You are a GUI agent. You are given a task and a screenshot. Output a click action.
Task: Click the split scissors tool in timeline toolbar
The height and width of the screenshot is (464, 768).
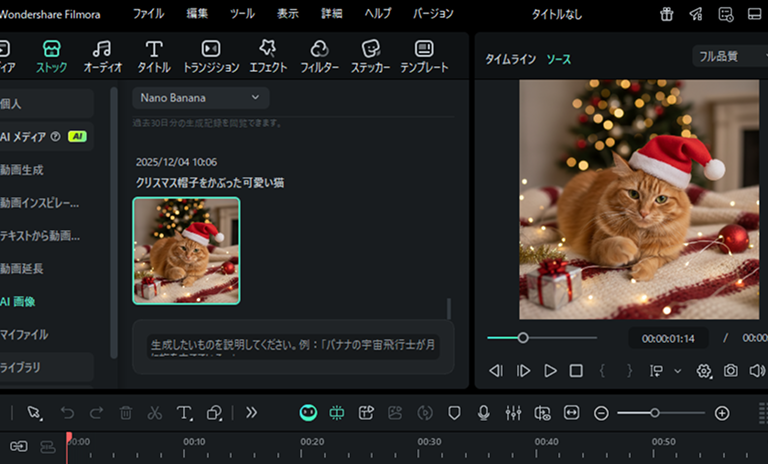click(154, 413)
